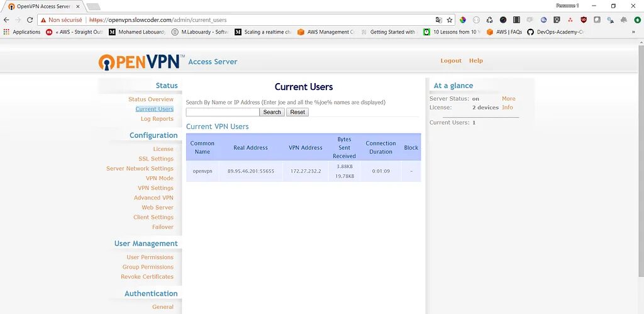Click the blue globe extension icon
The height and width of the screenshot is (314, 644).
(x=543, y=20)
